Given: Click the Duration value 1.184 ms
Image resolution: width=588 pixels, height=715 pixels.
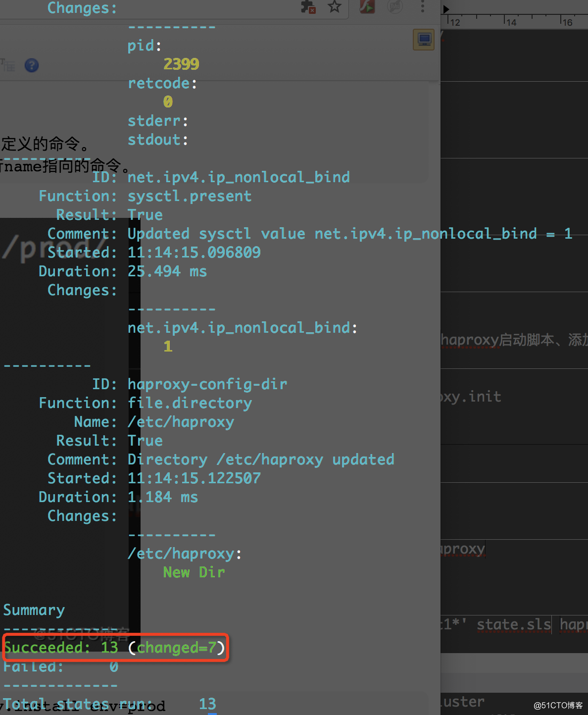Looking at the screenshot, I should click(x=163, y=497).
